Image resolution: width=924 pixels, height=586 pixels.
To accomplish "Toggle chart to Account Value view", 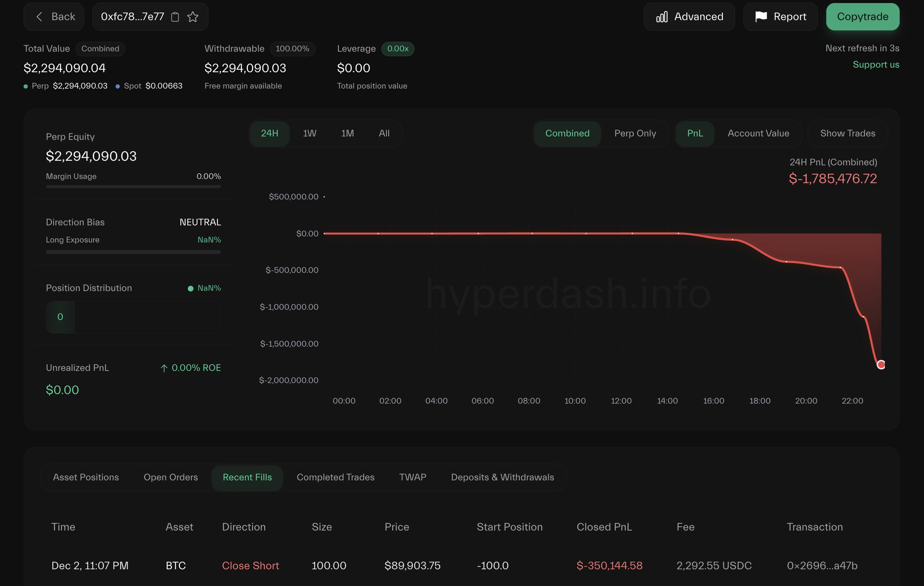I will click(x=758, y=133).
